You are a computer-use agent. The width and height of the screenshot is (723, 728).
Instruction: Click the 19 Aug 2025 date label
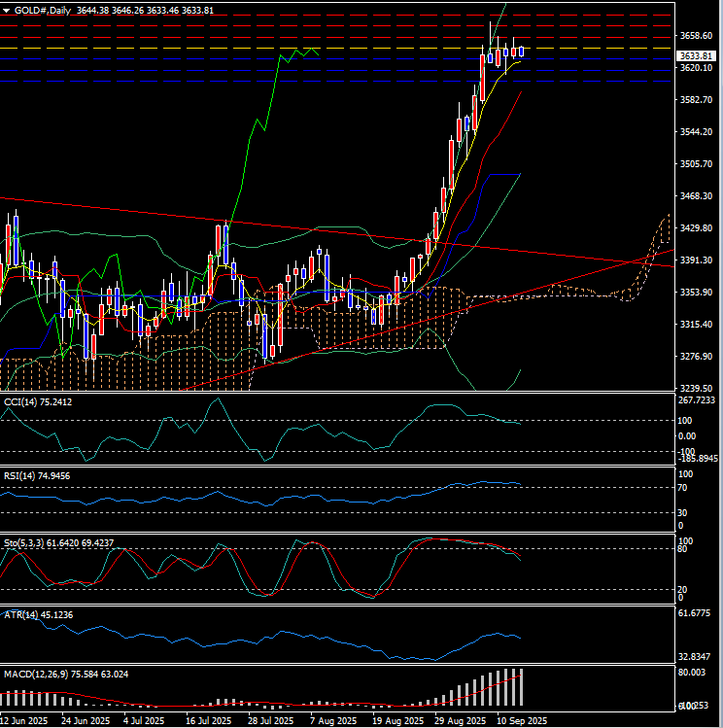click(397, 721)
